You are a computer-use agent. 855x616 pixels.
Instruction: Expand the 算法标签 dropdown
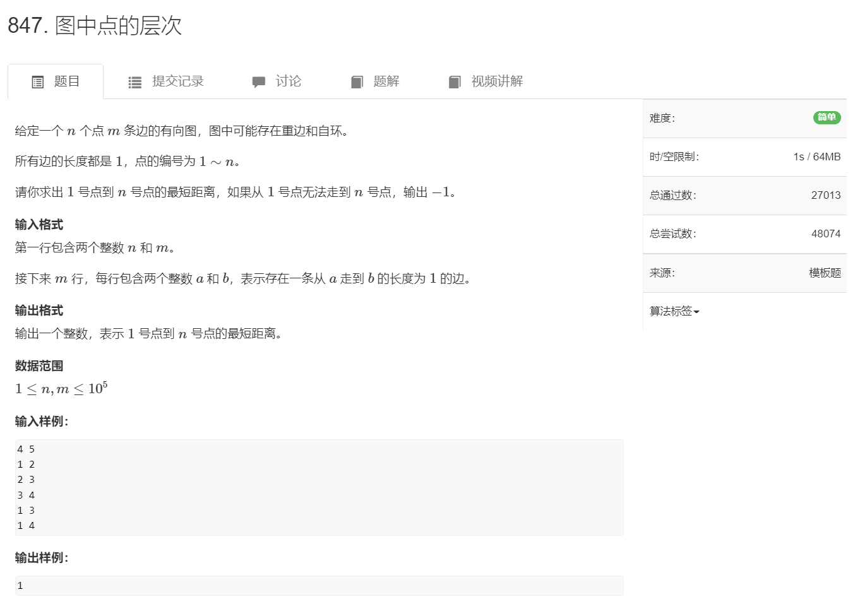tap(673, 311)
